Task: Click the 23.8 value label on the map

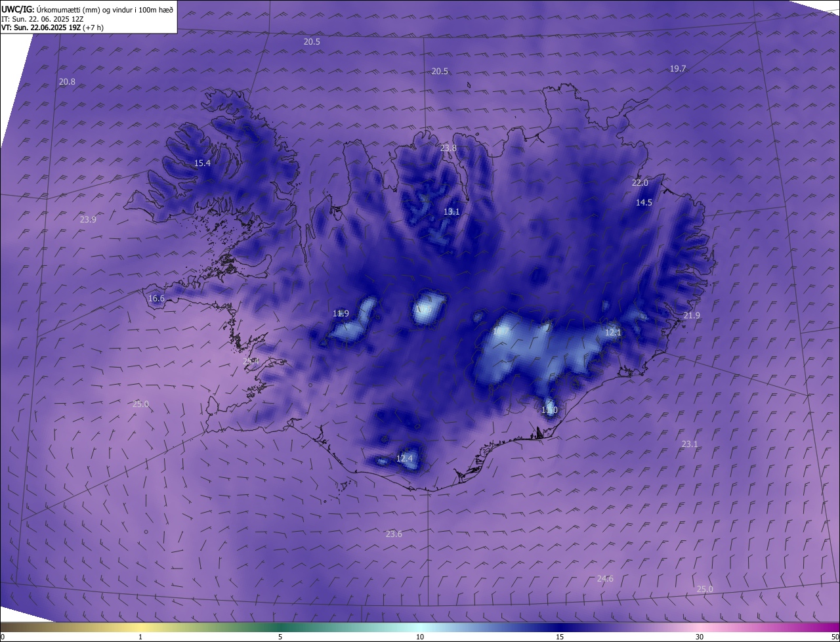Action: [448, 148]
